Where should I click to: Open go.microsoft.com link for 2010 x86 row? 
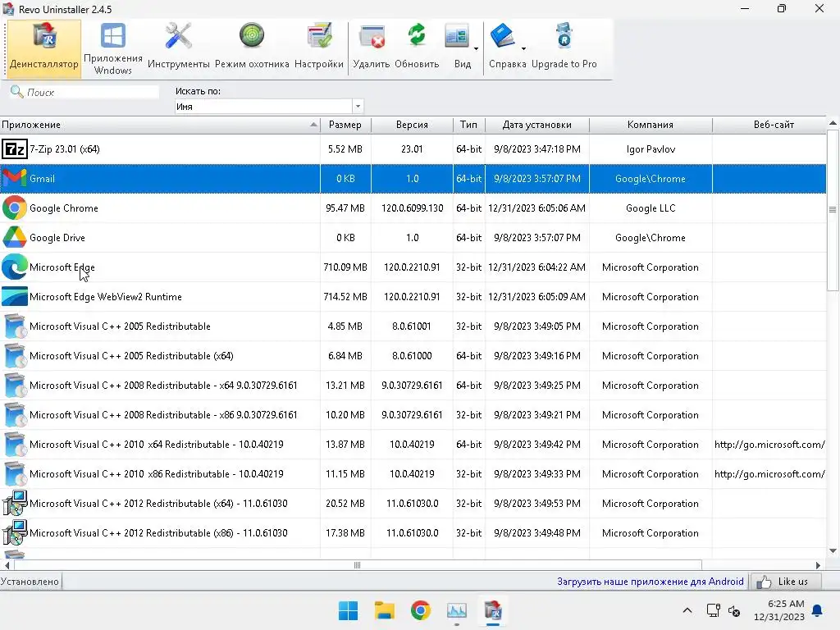pyautogui.click(x=769, y=473)
